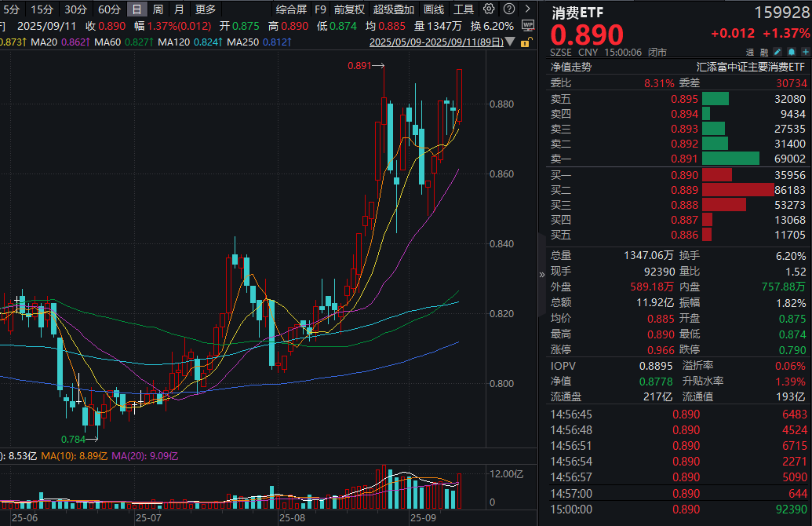
Task: Toggle the padlock chart-lock icon
Action: click(x=526, y=42)
